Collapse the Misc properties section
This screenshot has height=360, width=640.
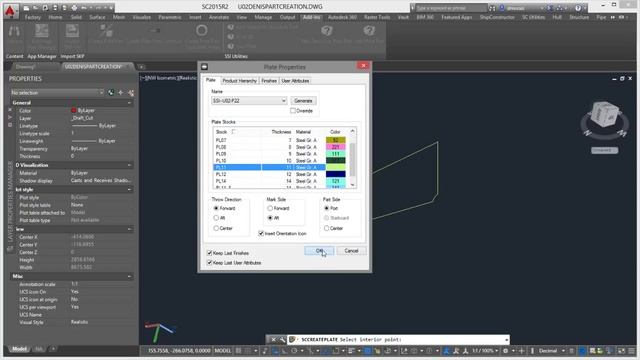tap(129, 276)
